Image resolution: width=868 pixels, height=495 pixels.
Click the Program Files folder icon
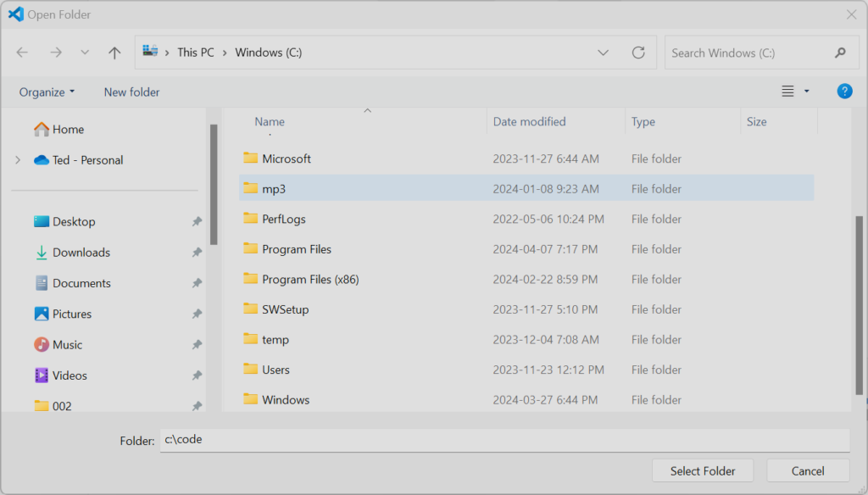pyautogui.click(x=250, y=249)
